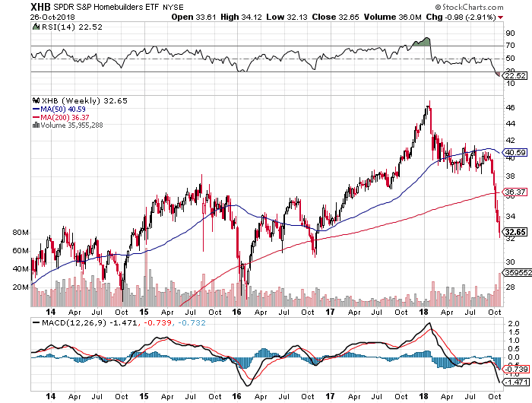Screen dimensions: 532x403
Task: Click the NYSE exchange label
Action: pos(173,7)
